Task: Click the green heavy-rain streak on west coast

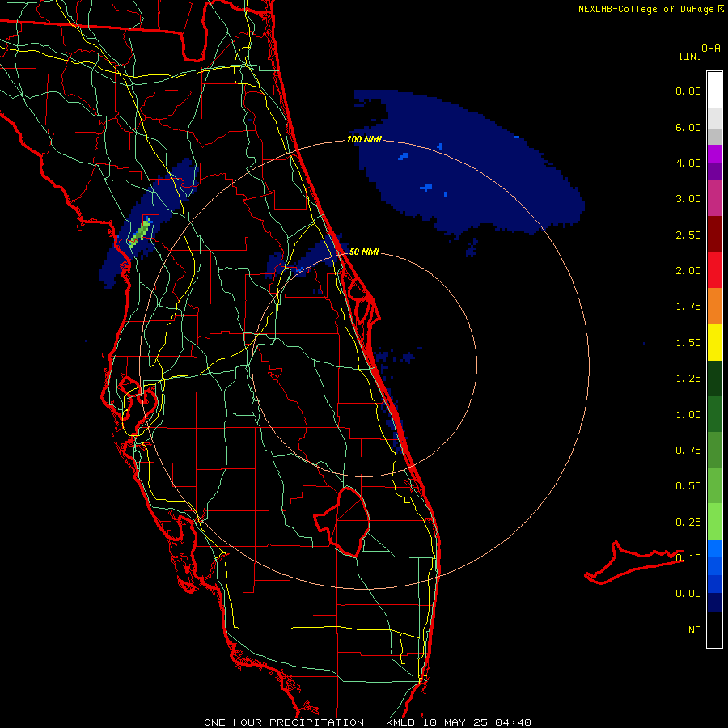Action: 140,231
